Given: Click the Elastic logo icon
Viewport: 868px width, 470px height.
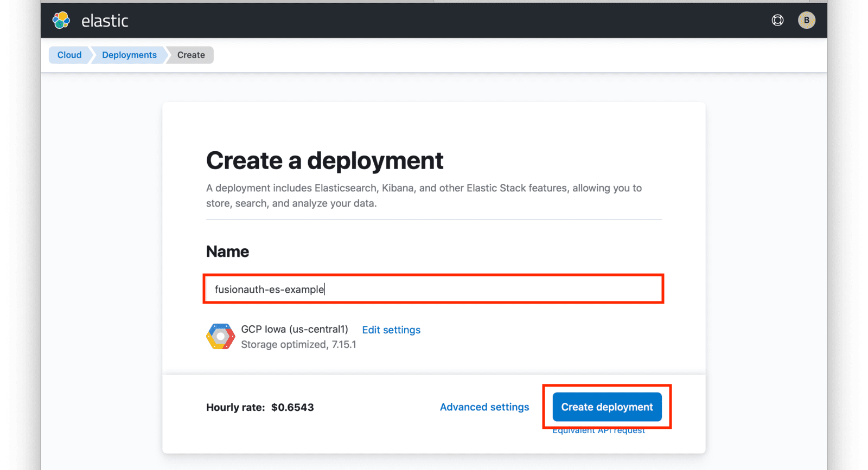Looking at the screenshot, I should coord(61,20).
